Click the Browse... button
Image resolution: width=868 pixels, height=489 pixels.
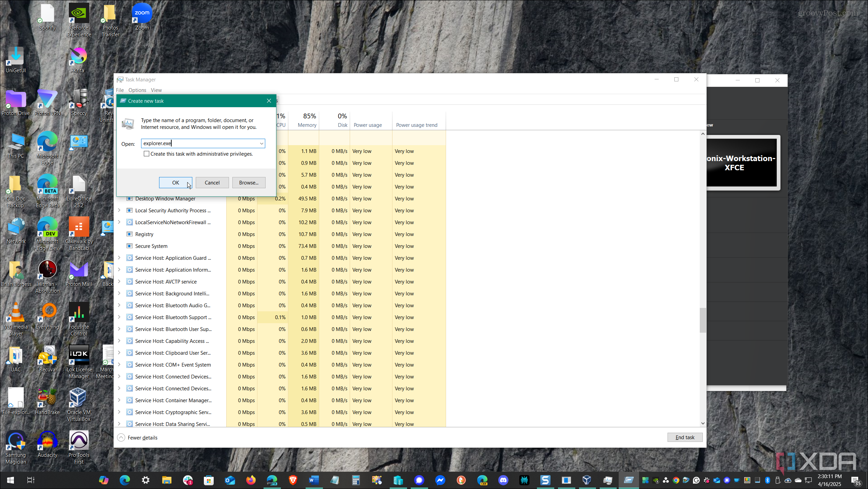tap(249, 182)
